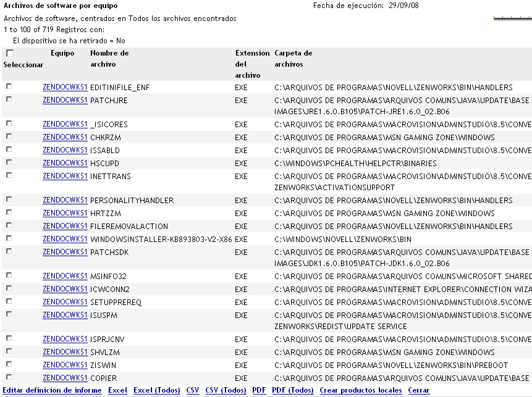Open Editar definición de informe link
Viewport: 532px width, 397px height.
point(53,390)
